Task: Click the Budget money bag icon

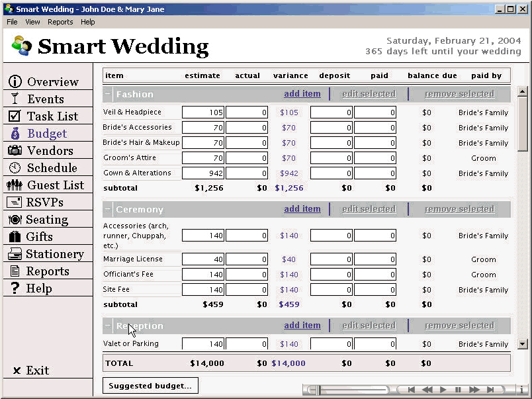Action: [x=15, y=134]
